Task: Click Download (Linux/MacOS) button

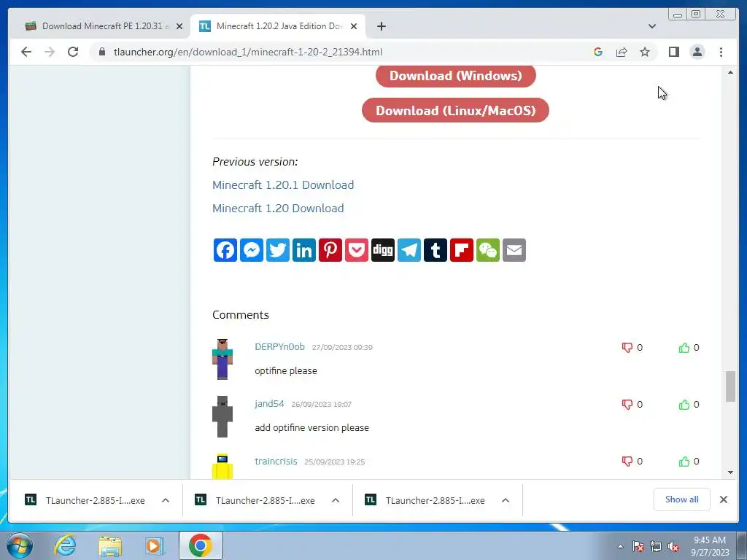Action: [x=455, y=111]
